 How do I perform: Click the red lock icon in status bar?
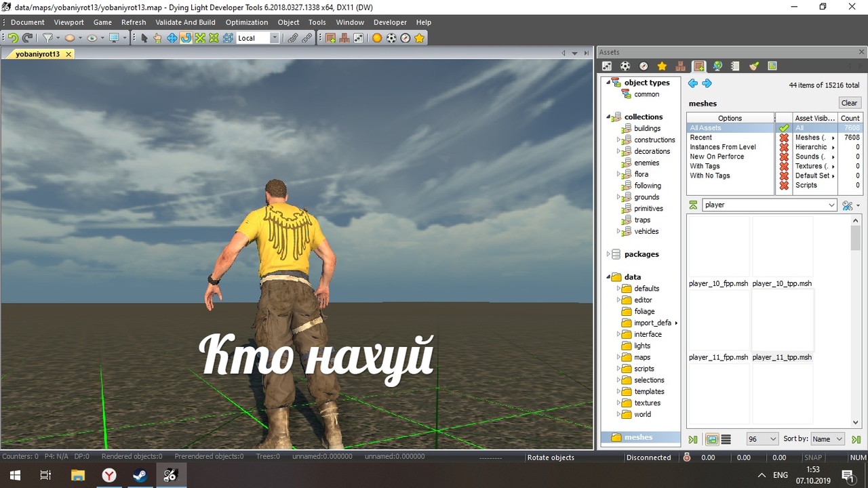click(x=687, y=457)
